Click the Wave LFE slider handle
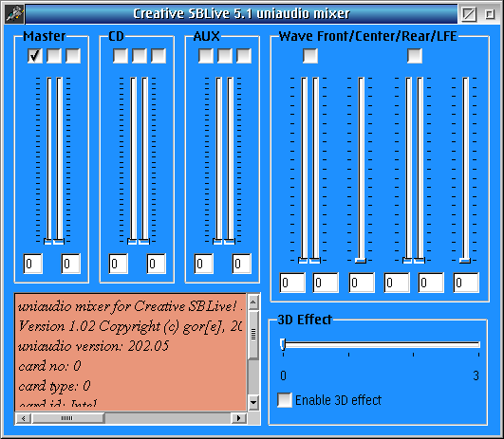The height and width of the screenshot is (439, 504). (x=465, y=261)
